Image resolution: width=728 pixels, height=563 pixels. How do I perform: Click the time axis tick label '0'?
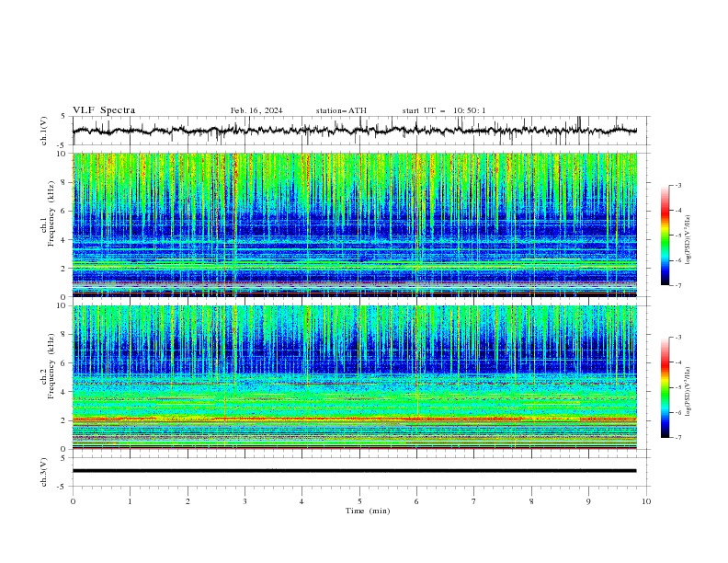pyautogui.click(x=73, y=501)
